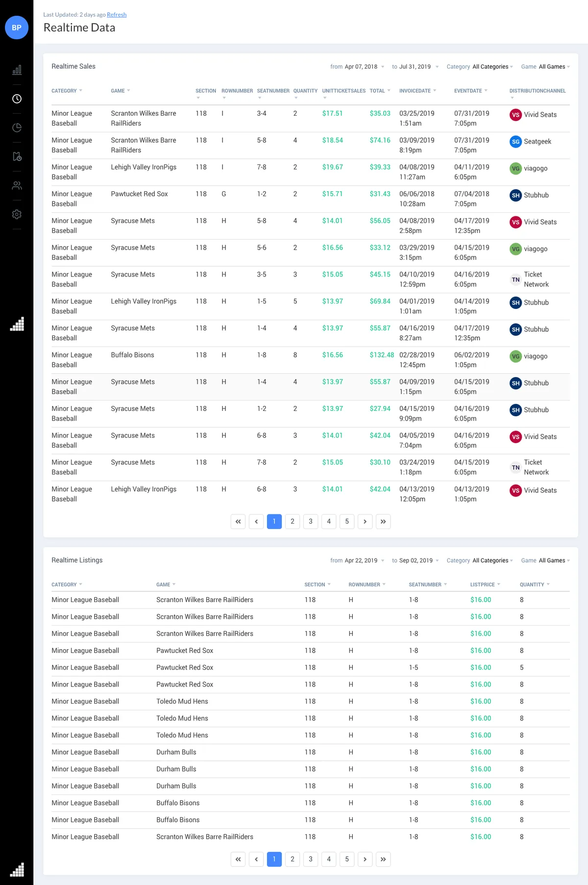Viewport: 588px width, 885px height.
Task: Go to next page in Realtime Listings pagination
Action: tap(365, 859)
